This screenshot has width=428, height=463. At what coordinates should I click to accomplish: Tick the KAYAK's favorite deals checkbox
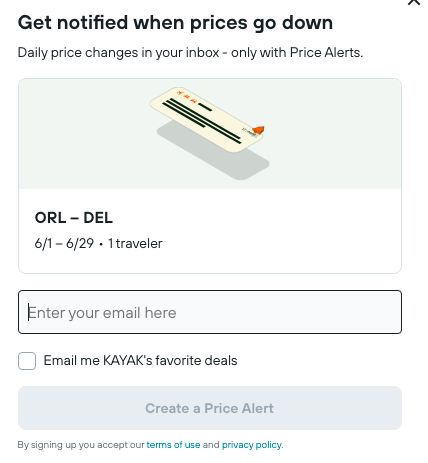pyautogui.click(x=27, y=361)
